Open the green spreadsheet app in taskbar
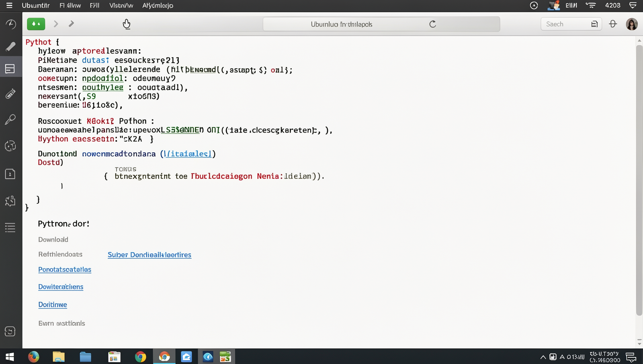This screenshot has width=643, height=364. (225, 357)
